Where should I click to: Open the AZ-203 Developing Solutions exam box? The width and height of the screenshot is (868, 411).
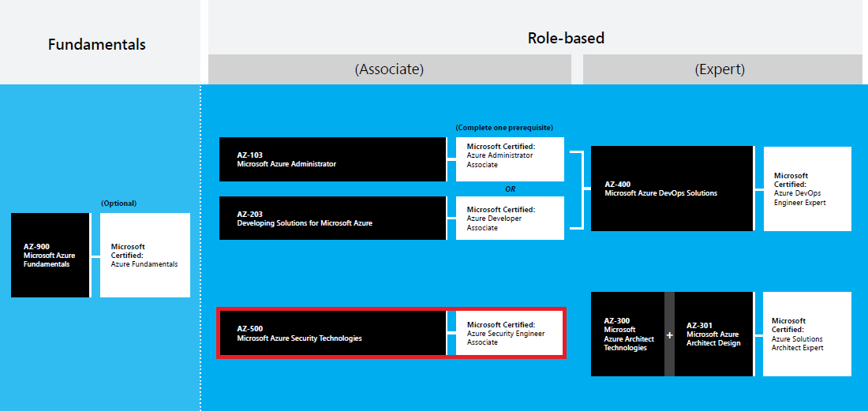click(332, 218)
